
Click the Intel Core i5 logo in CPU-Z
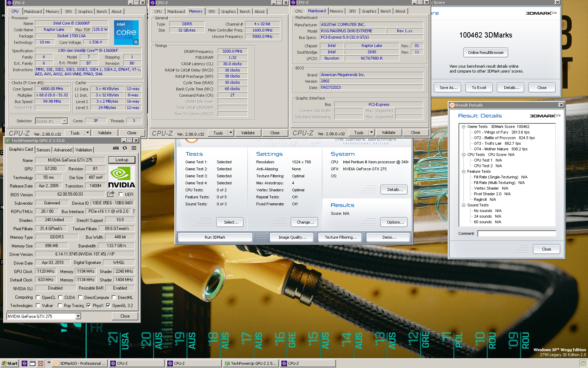(126, 32)
